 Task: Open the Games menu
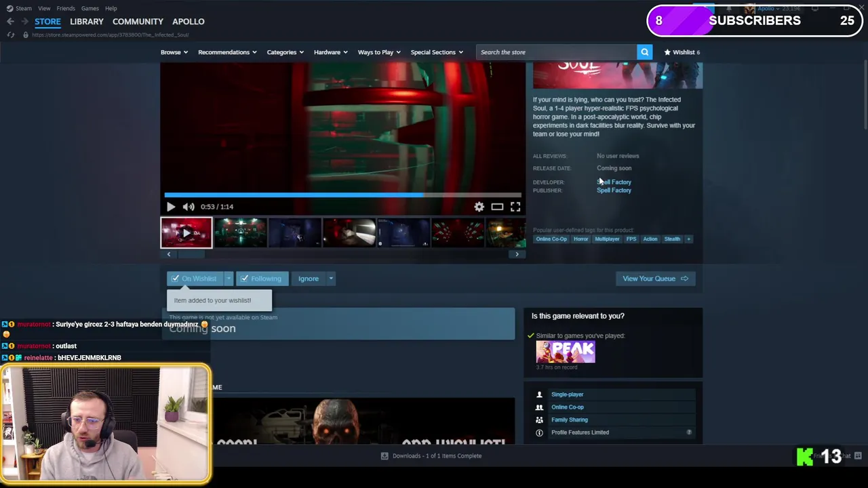pos(90,8)
